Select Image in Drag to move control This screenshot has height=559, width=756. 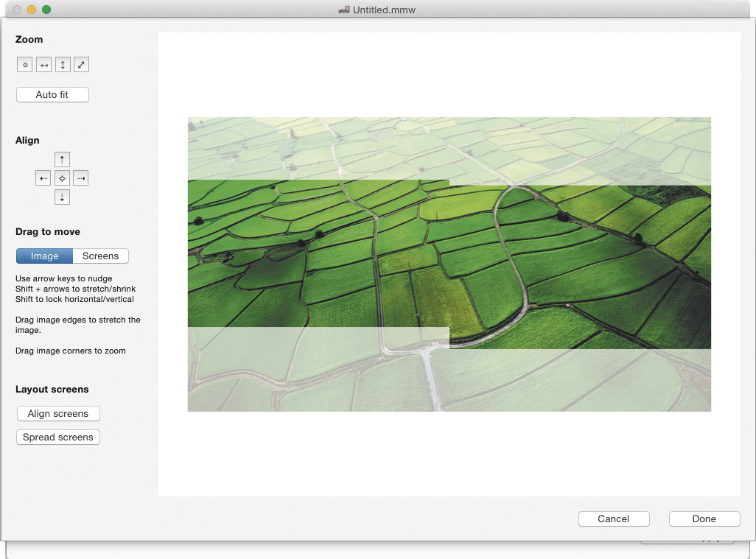pos(44,256)
